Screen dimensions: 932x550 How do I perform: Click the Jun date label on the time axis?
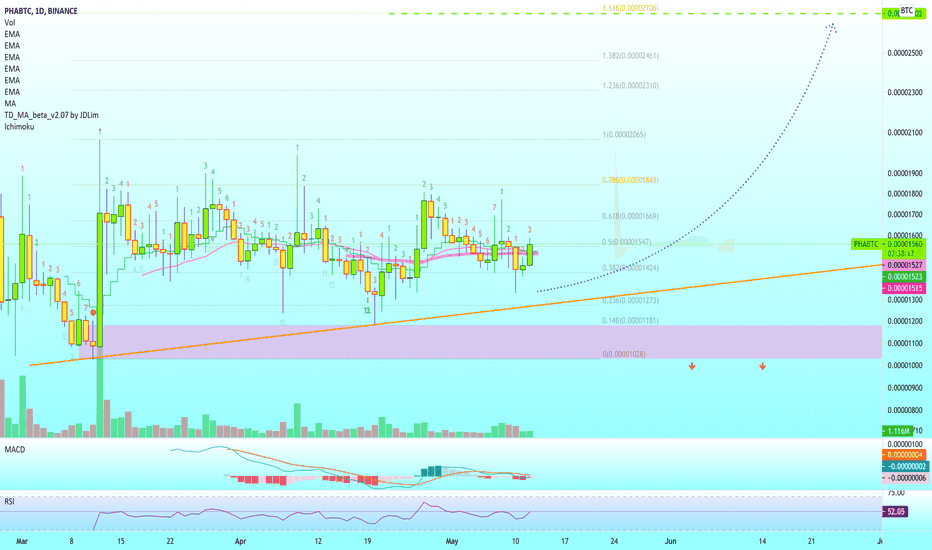point(671,541)
